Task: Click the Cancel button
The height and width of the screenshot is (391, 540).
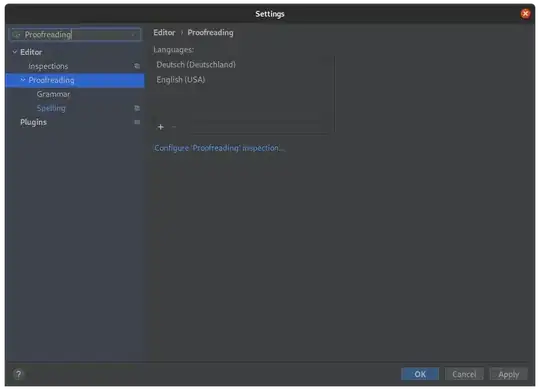Action: (x=464, y=374)
